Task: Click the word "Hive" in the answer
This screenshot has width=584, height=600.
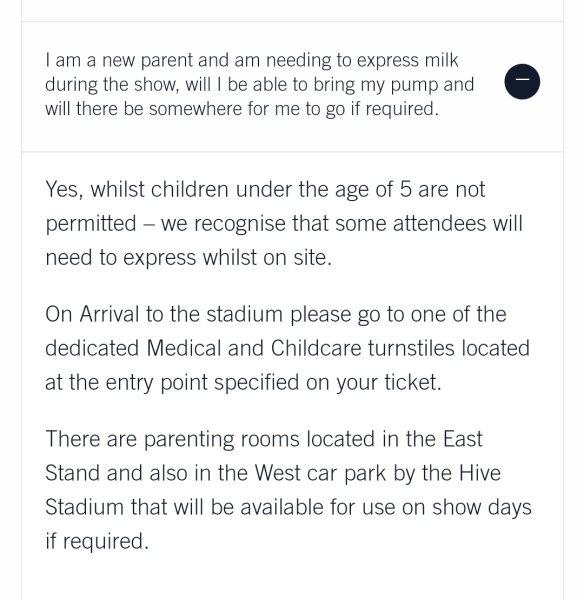Action: [x=480, y=473]
